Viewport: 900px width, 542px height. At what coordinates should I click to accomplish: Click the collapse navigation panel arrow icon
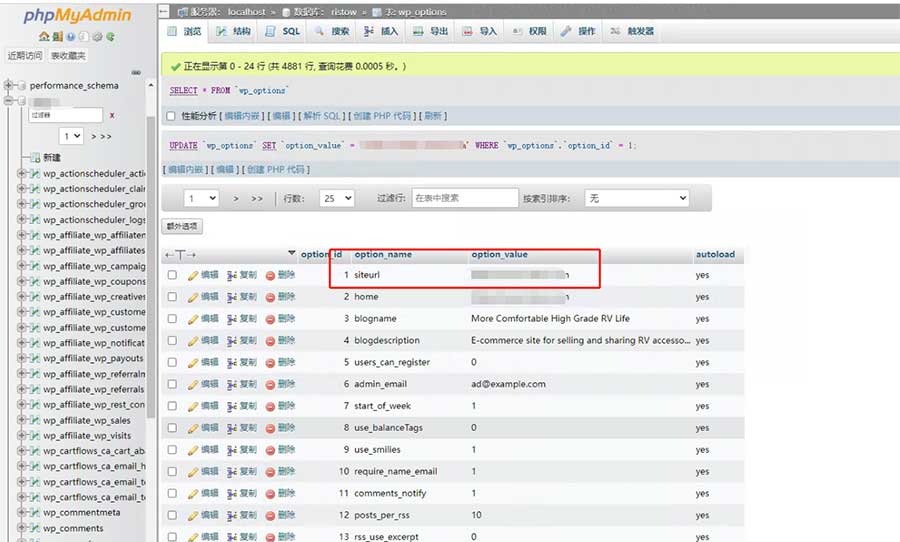pos(164,11)
